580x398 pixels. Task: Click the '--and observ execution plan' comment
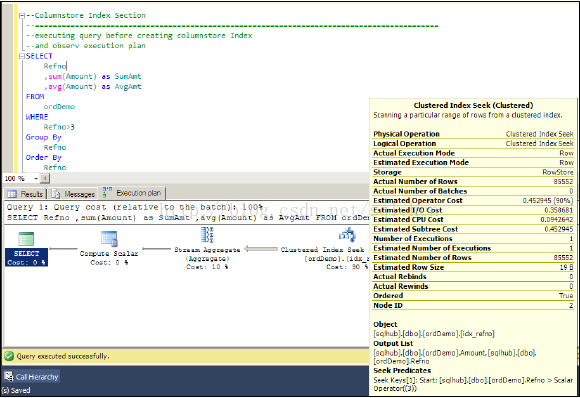pos(86,46)
